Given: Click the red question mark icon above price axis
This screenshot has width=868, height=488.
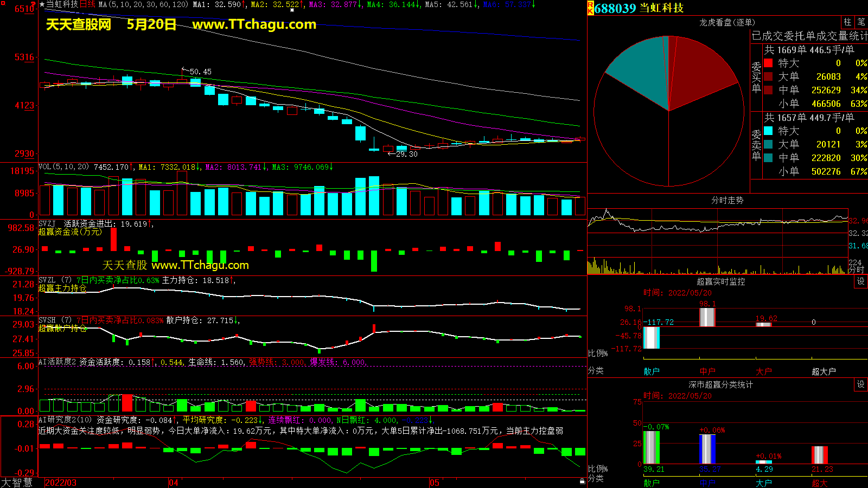Looking at the screenshot, I should [34, 4].
